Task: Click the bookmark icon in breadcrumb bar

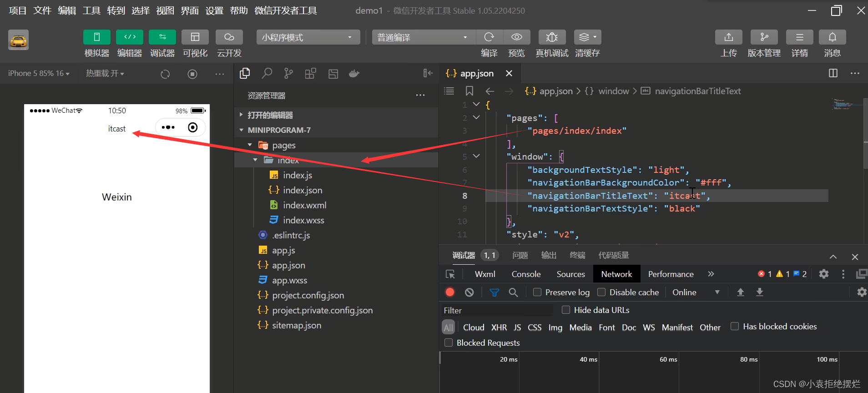Action: click(469, 91)
